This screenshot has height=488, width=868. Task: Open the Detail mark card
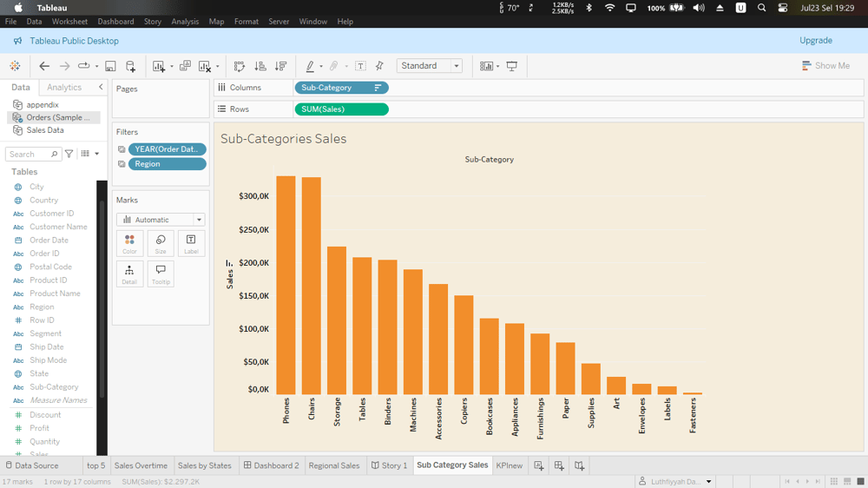[x=129, y=274]
